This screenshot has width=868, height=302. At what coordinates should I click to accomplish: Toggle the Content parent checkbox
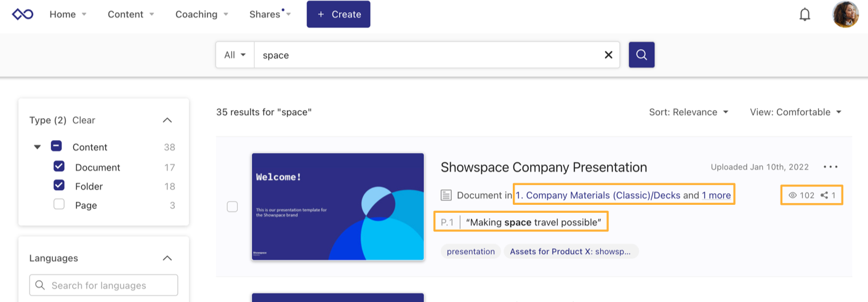[x=56, y=146]
